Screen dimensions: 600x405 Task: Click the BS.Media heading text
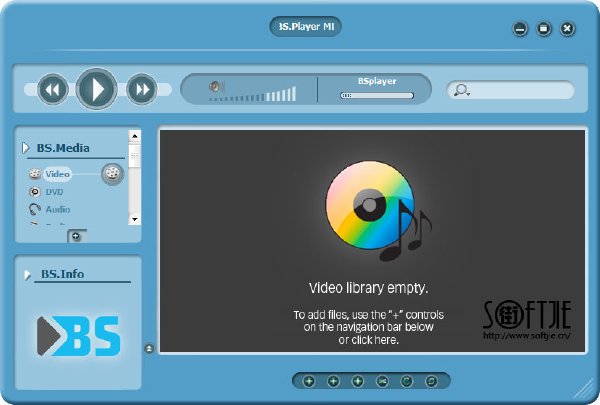click(63, 148)
